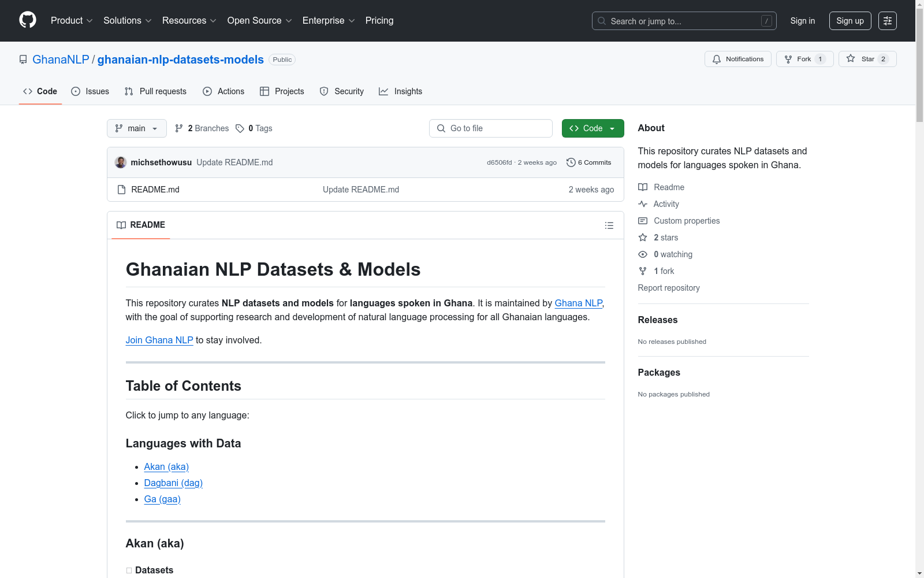Screen dimensions: 924x578
Task: Switch to the Code tab
Action: [40, 91]
